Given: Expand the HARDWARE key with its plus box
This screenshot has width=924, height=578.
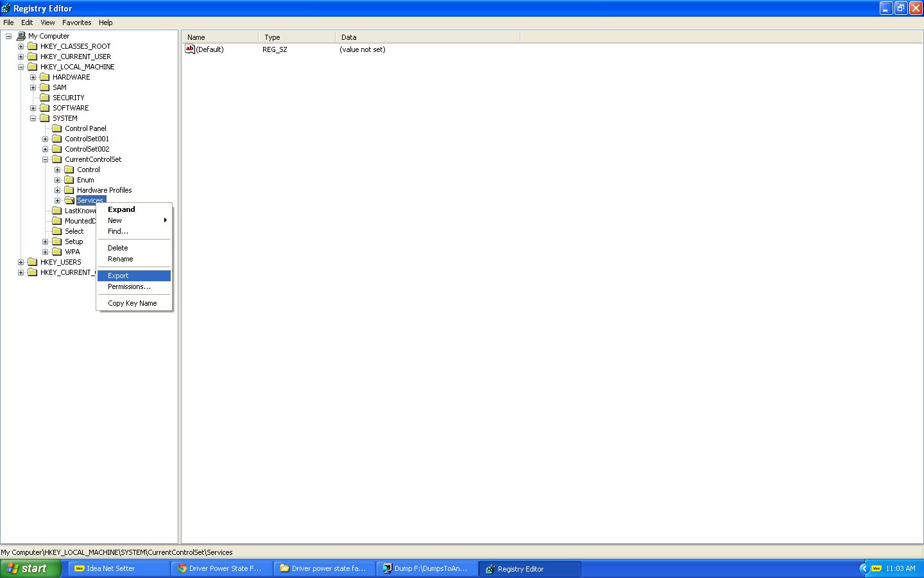Looking at the screenshot, I should [x=33, y=76].
